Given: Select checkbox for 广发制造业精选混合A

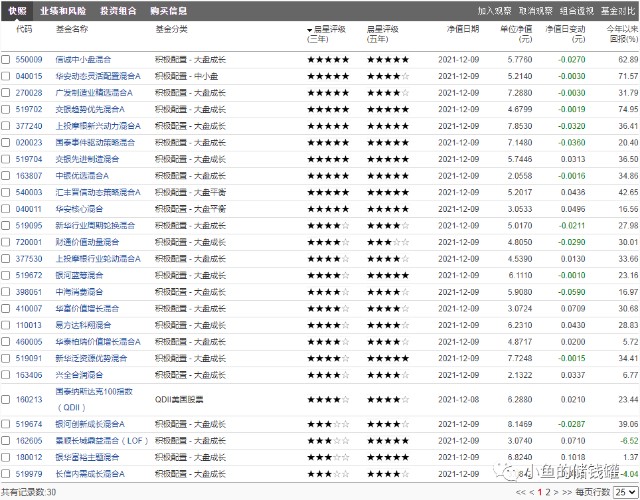Looking at the screenshot, I should click(x=5, y=93).
